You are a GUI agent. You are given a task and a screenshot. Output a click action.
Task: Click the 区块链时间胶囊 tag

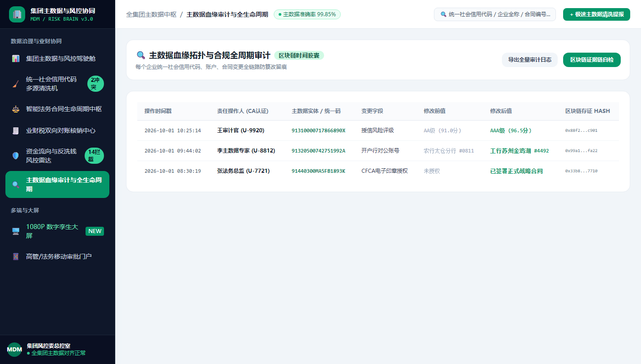pyautogui.click(x=299, y=55)
